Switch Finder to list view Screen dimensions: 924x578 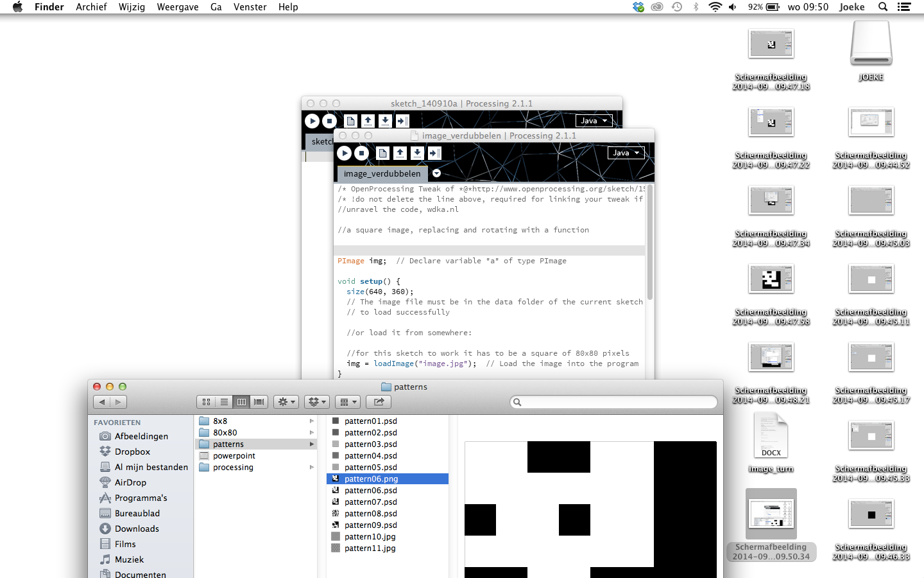coord(224,401)
